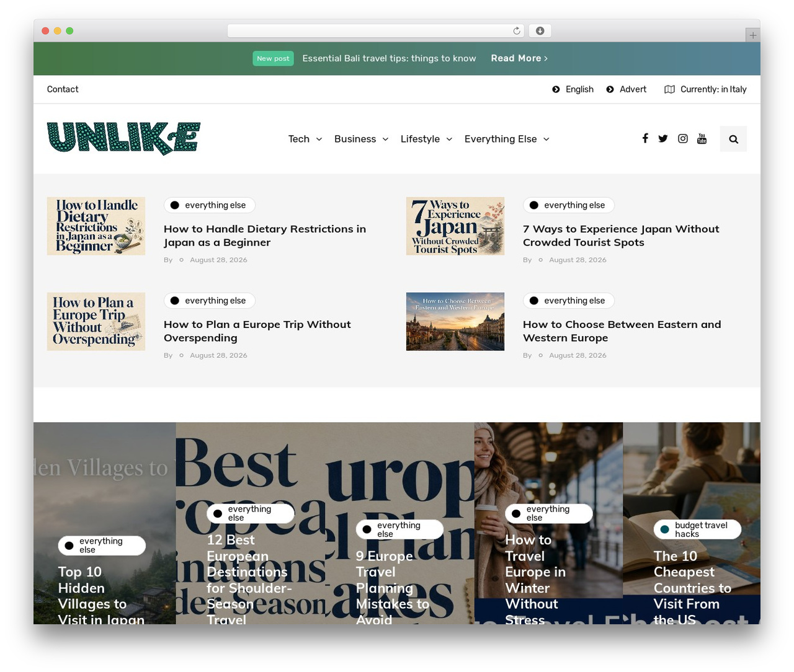Viewport: 794px width, 672px height.
Task: Click Read More in the top banner
Action: click(x=519, y=58)
